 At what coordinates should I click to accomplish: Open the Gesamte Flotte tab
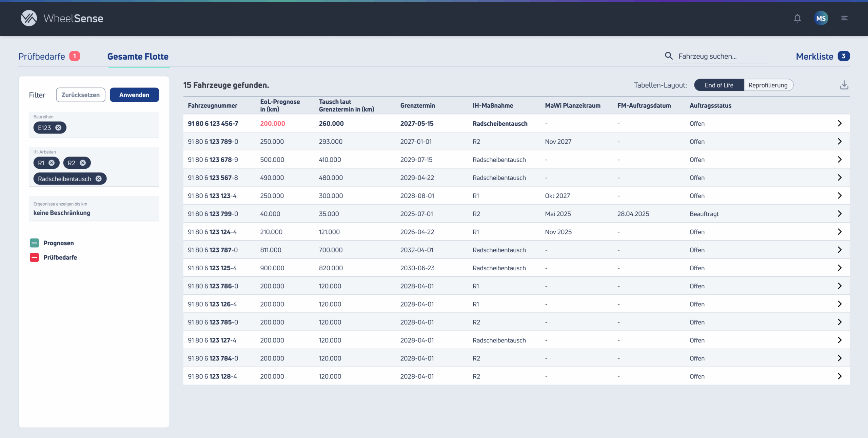pyautogui.click(x=138, y=57)
